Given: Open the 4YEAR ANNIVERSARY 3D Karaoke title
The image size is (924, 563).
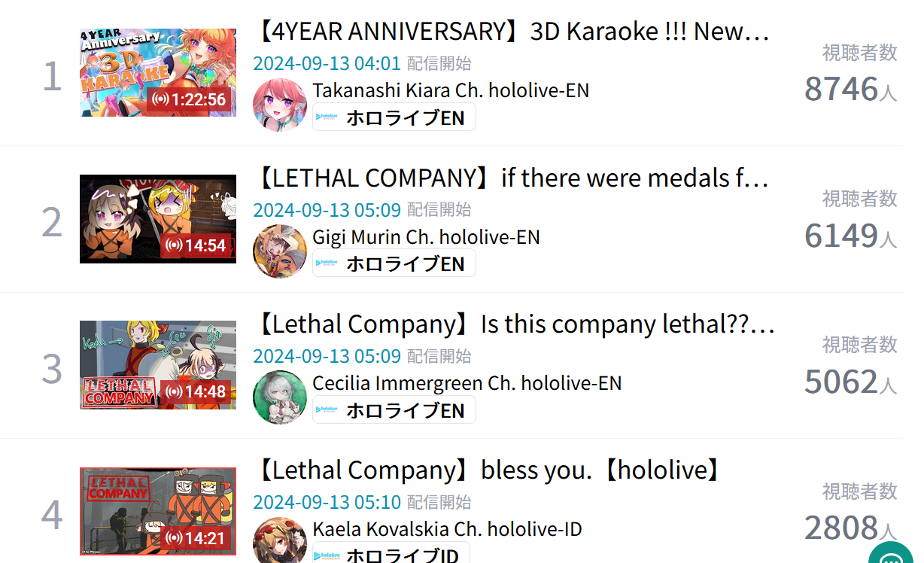Looking at the screenshot, I should [x=513, y=32].
